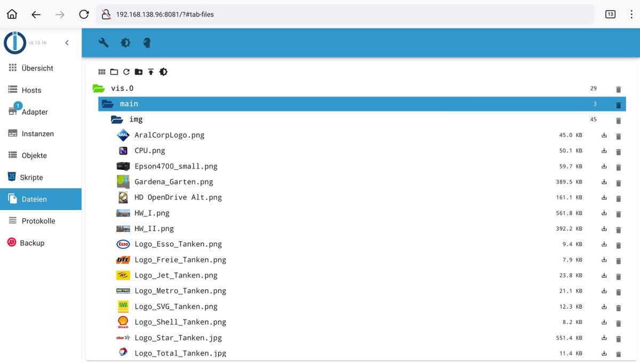Download Gardena_Garten.png
640x364 pixels.
click(604, 182)
